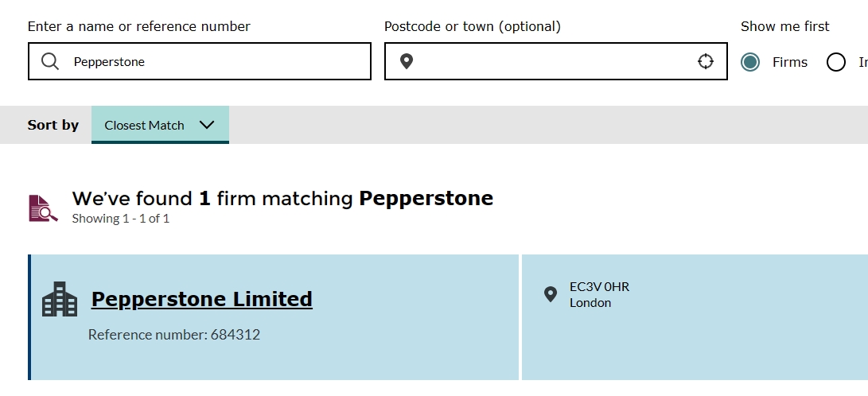Click the "Postcode or town (optional)" label

(473, 26)
